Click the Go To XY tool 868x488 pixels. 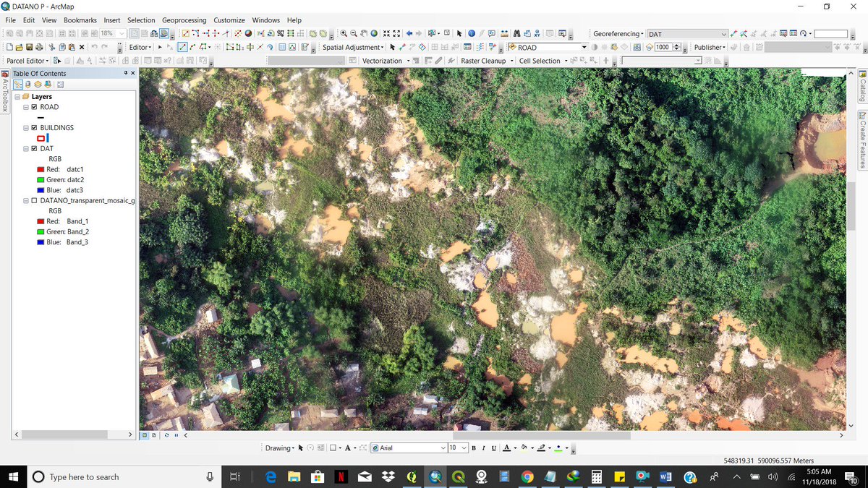(537, 33)
